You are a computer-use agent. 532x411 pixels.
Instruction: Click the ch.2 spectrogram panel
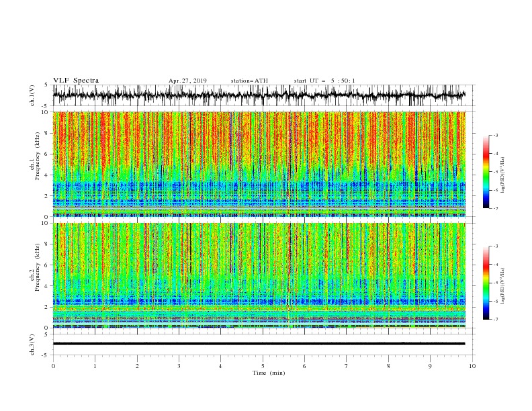click(x=259, y=275)
